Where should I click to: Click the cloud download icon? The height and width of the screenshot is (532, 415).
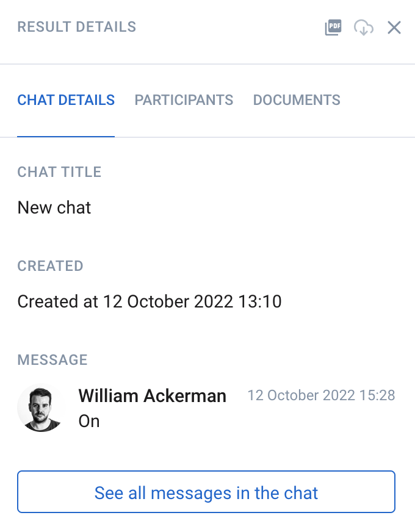coord(363,27)
